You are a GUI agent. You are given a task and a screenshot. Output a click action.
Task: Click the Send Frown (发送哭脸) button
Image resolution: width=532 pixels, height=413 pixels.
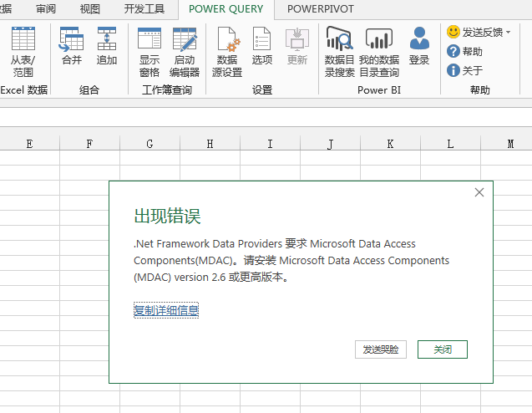pos(381,349)
